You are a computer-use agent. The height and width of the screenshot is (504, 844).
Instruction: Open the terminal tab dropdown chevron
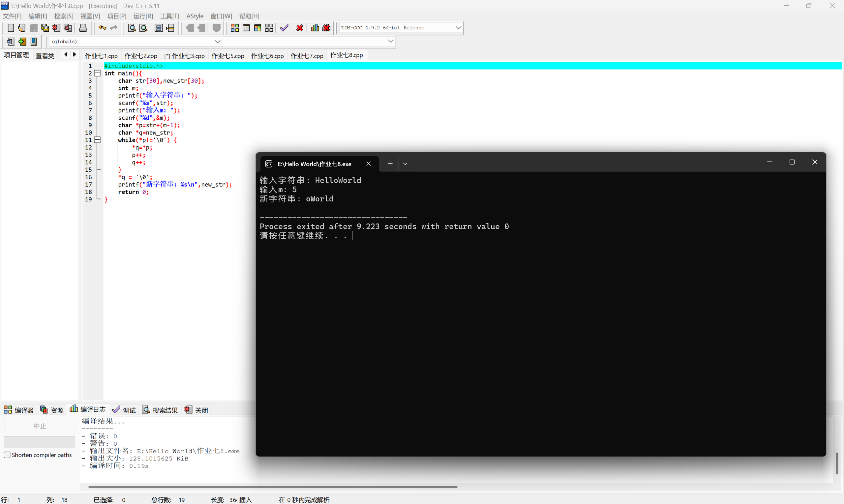(x=405, y=164)
